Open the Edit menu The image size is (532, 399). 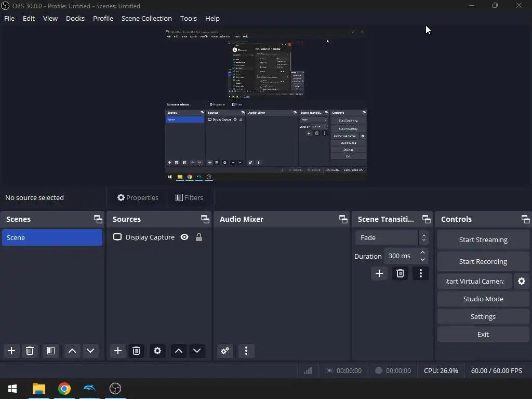tap(29, 18)
